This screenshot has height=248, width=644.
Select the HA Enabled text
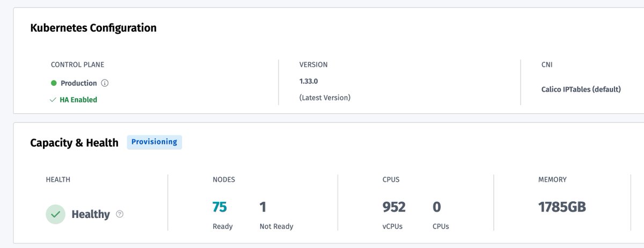(78, 100)
